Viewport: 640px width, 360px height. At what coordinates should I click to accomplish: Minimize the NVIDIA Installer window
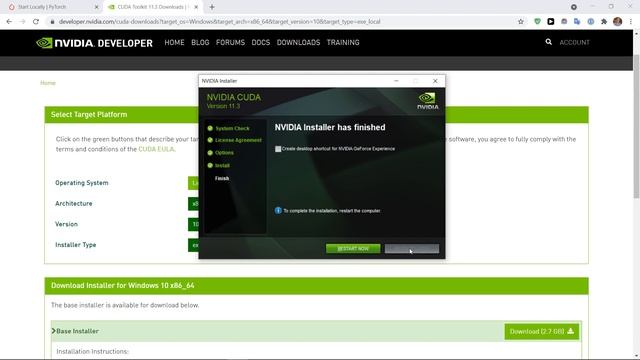click(x=396, y=81)
